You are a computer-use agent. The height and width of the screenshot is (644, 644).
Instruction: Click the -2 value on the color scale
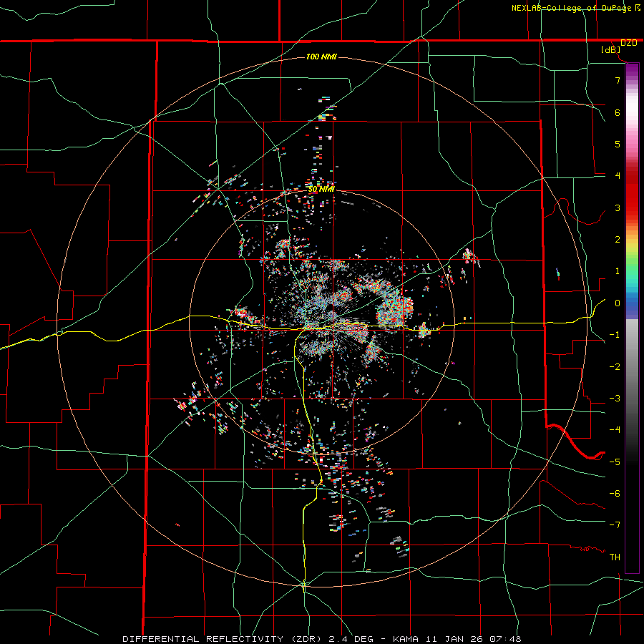[x=615, y=367]
